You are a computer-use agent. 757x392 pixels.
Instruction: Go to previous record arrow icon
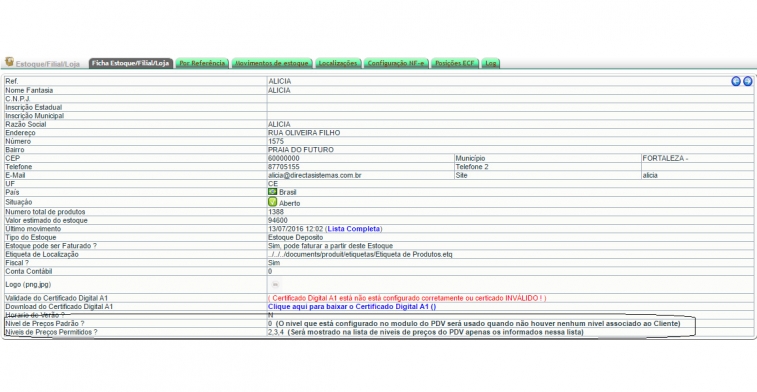pyautogui.click(x=736, y=81)
